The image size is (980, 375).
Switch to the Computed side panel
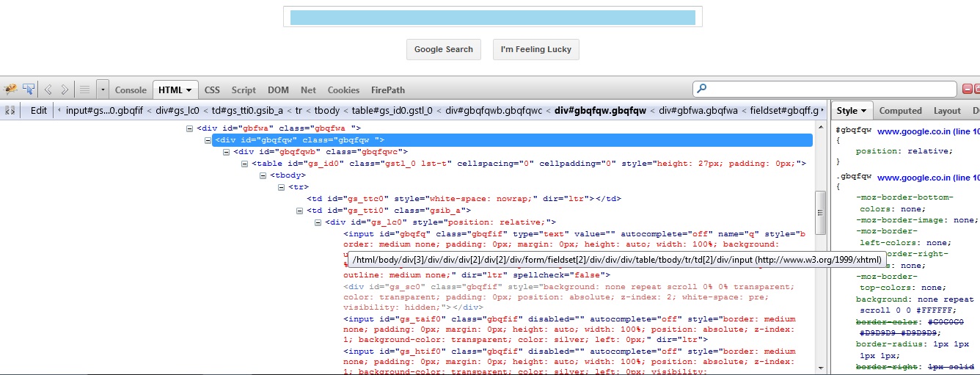click(900, 111)
